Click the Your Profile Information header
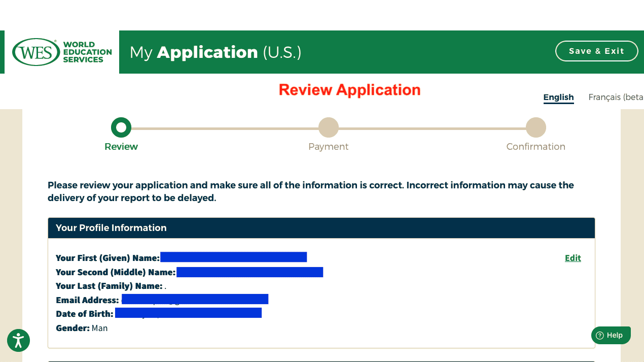Image resolution: width=644 pixels, height=362 pixels. (x=111, y=228)
